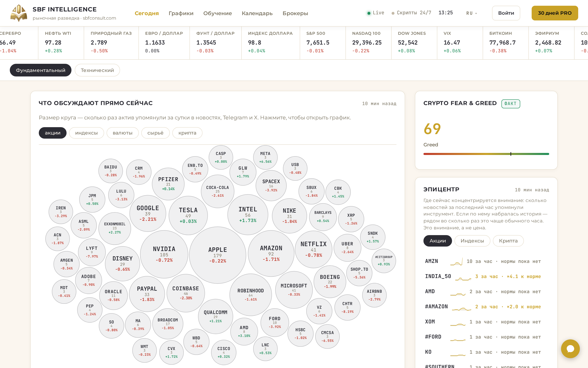Click the БИТКОИН ticker tile
Screen dimensions: 588x368
(x=505, y=43)
